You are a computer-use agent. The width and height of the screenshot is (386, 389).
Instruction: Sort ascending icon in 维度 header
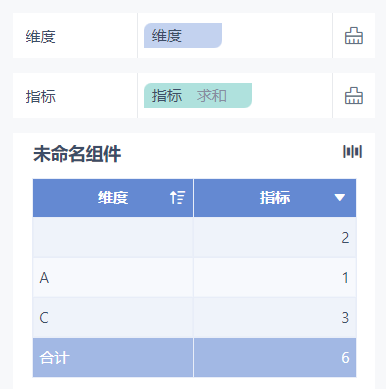coord(177,198)
